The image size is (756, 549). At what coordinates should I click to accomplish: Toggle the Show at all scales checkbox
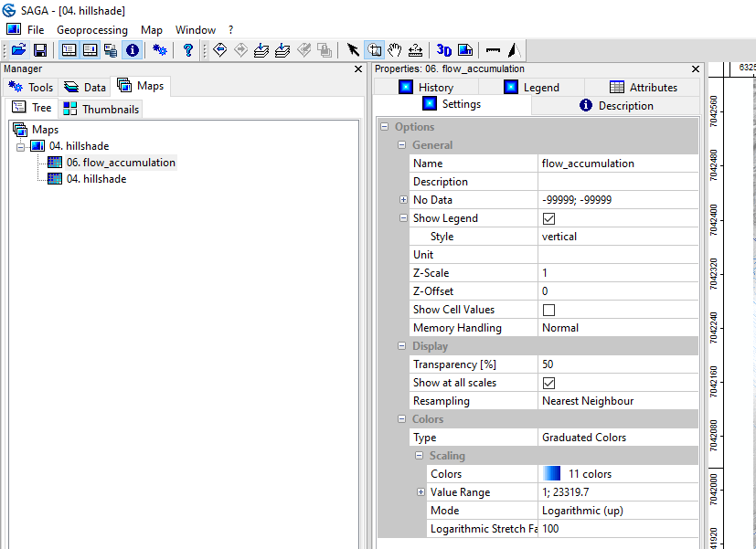(x=548, y=383)
